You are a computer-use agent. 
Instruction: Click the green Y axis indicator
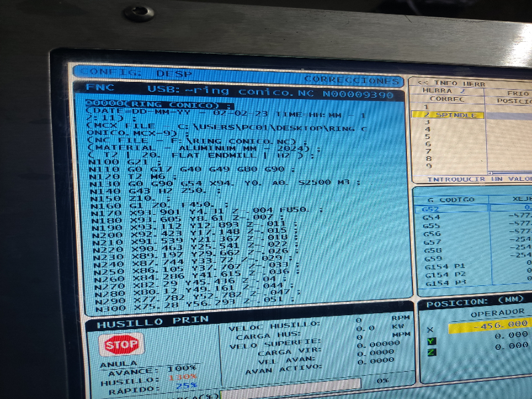[431, 341]
